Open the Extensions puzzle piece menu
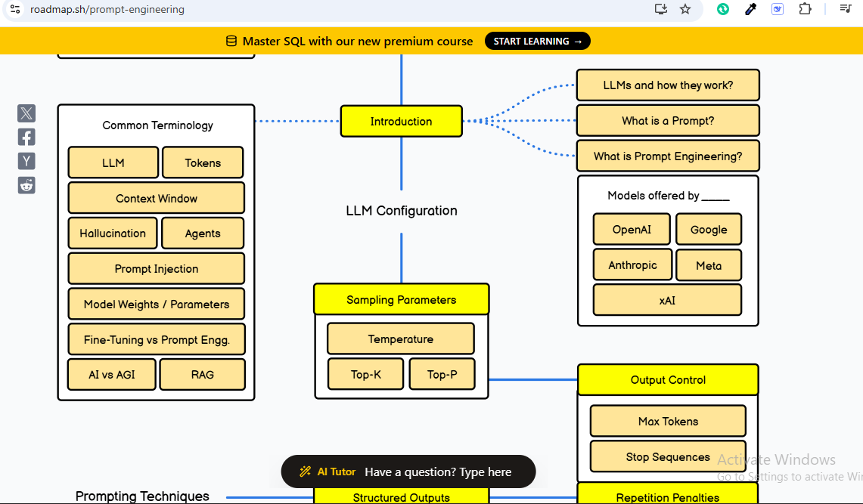This screenshot has width=863, height=504. coord(805,9)
